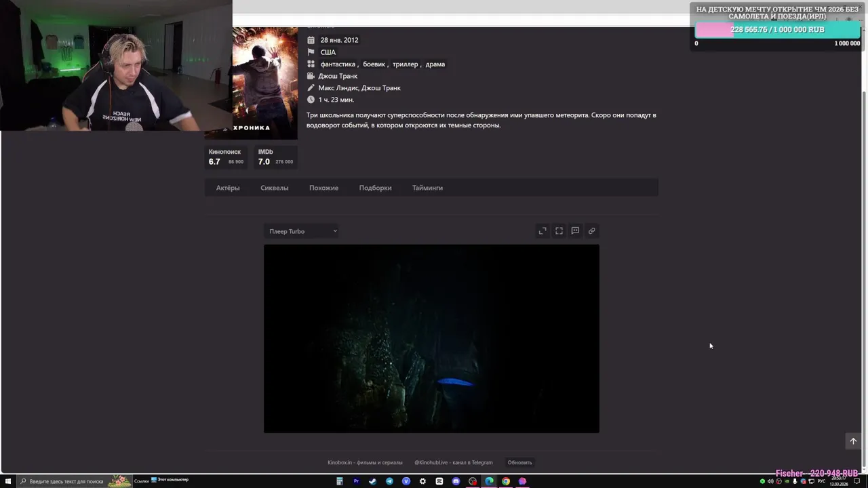Click the video player frame

click(x=431, y=338)
